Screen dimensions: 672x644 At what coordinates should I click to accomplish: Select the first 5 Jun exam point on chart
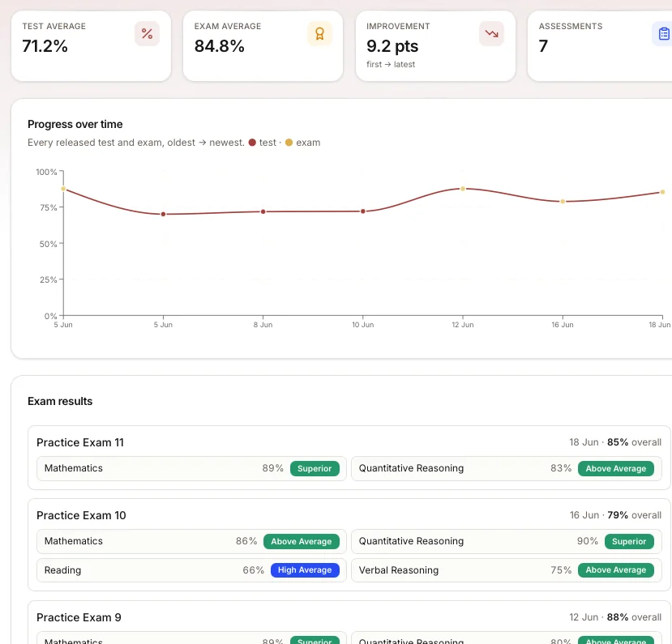(63, 189)
